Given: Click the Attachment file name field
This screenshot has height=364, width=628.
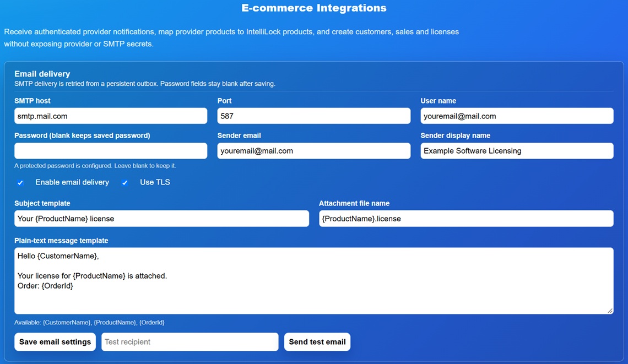Looking at the screenshot, I should 466,219.
